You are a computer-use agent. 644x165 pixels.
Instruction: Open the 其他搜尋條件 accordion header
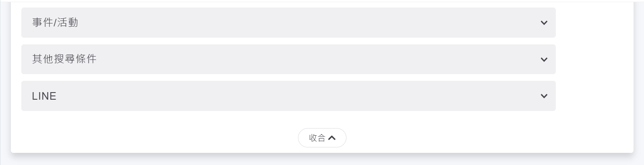(288, 59)
